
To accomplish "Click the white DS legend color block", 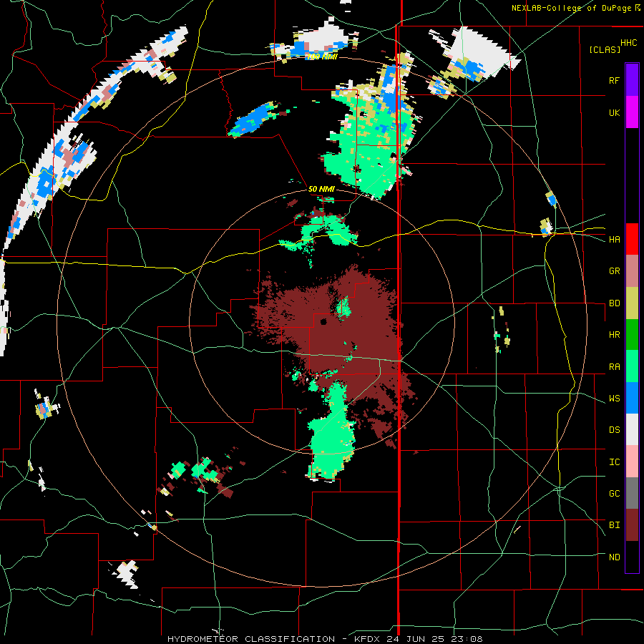I will click(x=632, y=429).
